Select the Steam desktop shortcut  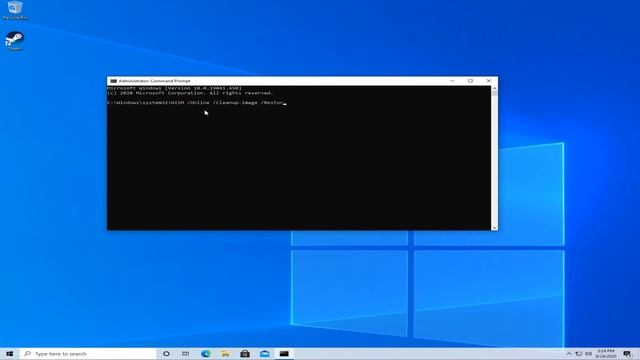tap(15, 41)
